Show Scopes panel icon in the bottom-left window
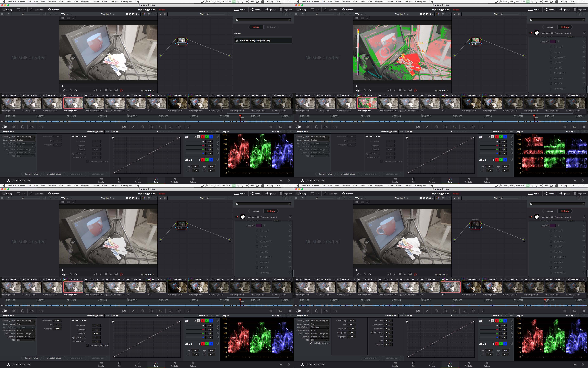Viewport: 588px width, 368px height. (x=280, y=311)
